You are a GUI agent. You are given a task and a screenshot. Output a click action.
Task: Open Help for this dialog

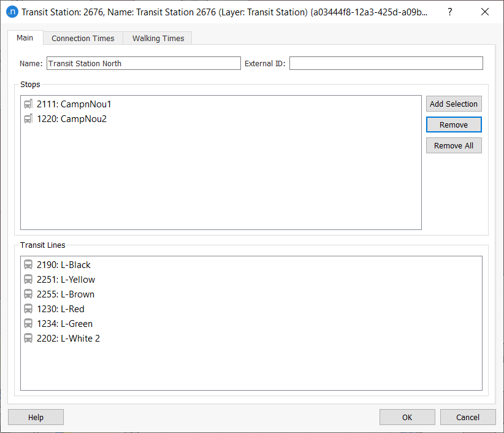pyautogui.click(x=36, y=417)
